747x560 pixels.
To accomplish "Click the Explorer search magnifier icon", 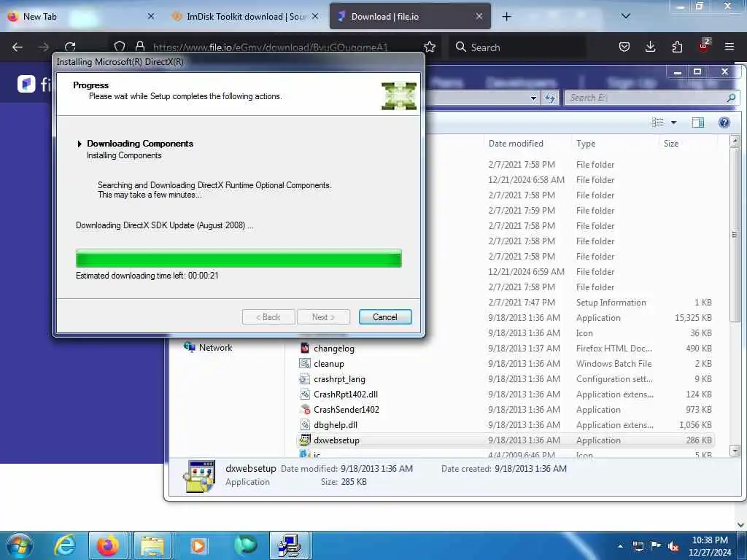I will coord(731,98).
